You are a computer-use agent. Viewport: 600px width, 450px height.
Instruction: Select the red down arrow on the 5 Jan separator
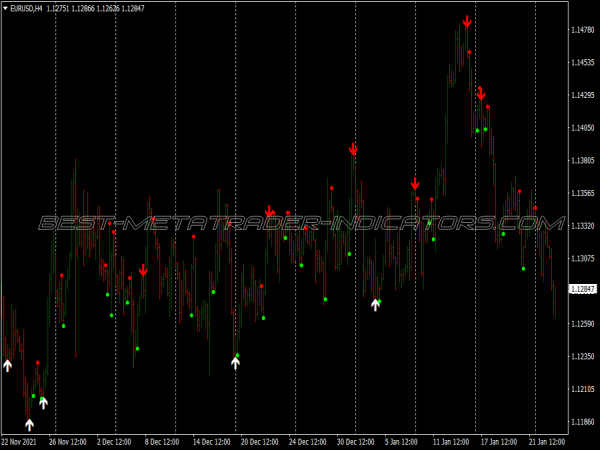(x=415, y=184)
